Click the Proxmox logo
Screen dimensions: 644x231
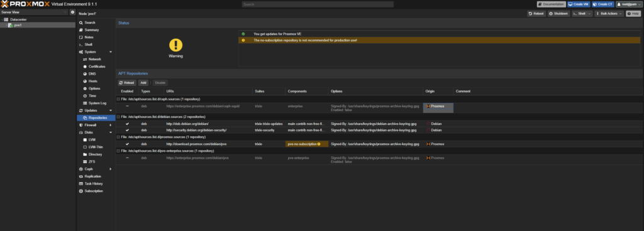click(25, 4)
